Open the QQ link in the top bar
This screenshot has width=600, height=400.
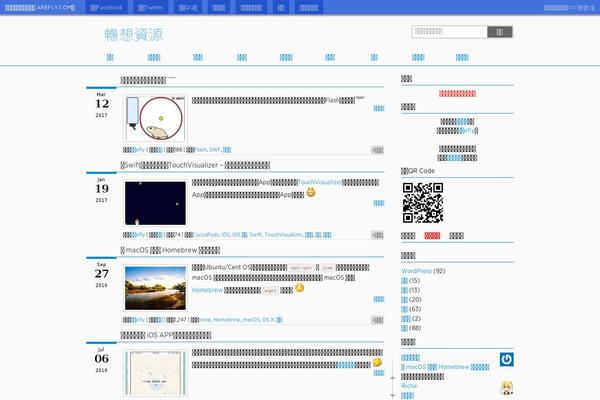188,7
